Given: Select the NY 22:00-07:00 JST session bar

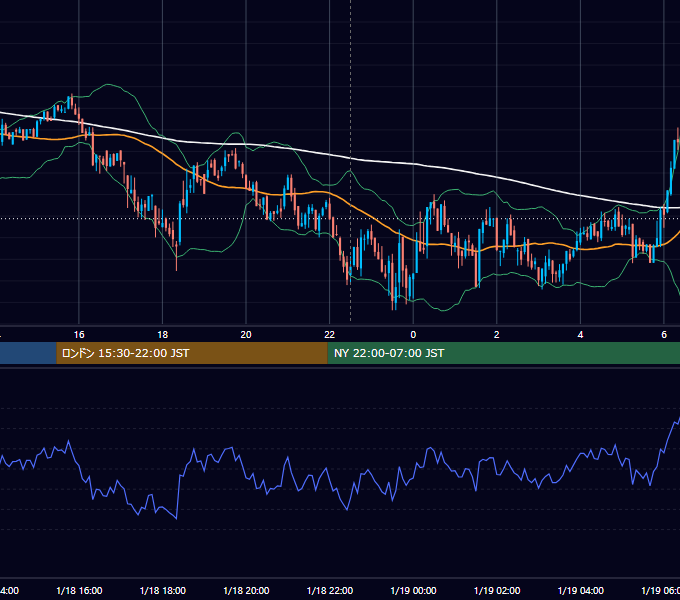Looking at the screenshot, I should tap(503, 353).
